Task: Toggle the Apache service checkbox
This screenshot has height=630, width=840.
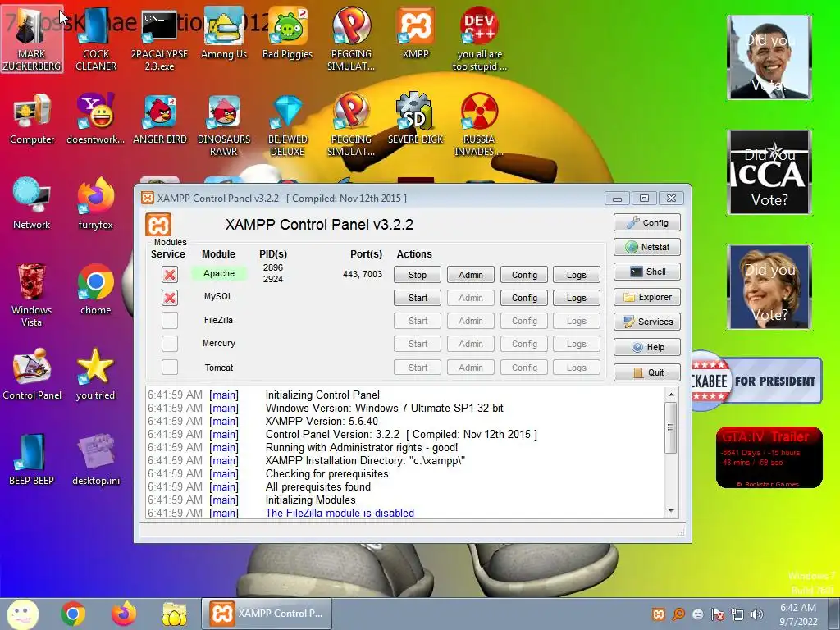Action: [170, 275]
